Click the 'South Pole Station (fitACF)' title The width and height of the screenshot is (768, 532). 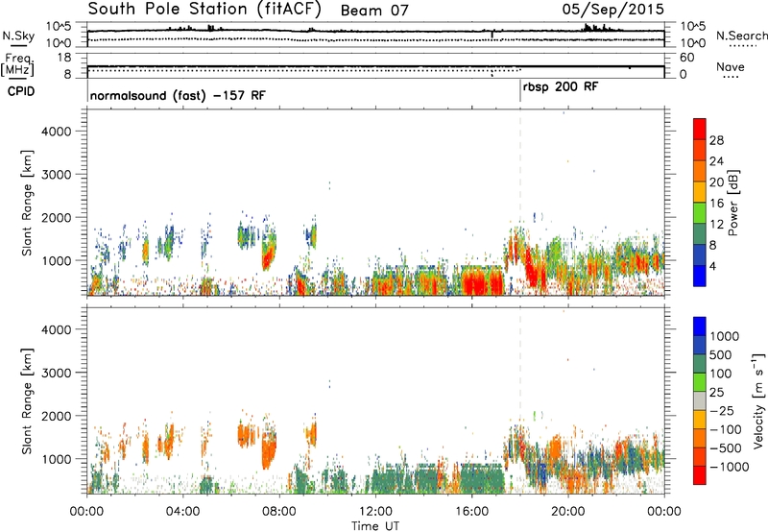(204, 9)
